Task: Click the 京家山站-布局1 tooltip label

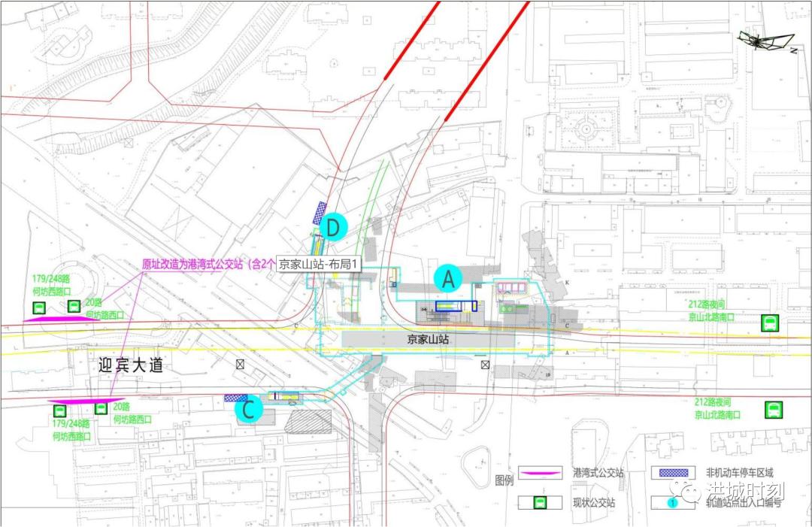Action: point(319,265)
